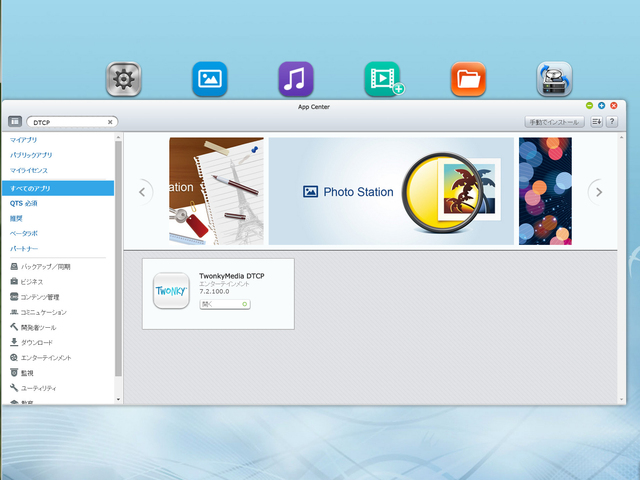Open the TwonkyMedia DTCP app title
The width and height of the screenshot is (640, 480).
click(x=231, y=276)
